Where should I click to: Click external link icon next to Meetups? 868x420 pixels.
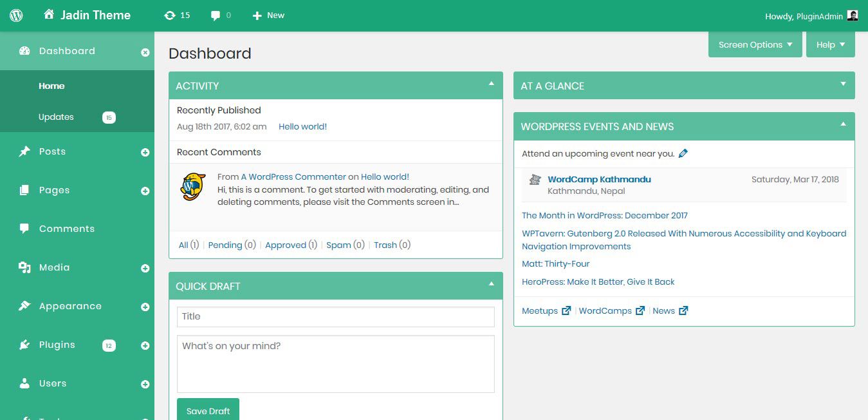566,310
